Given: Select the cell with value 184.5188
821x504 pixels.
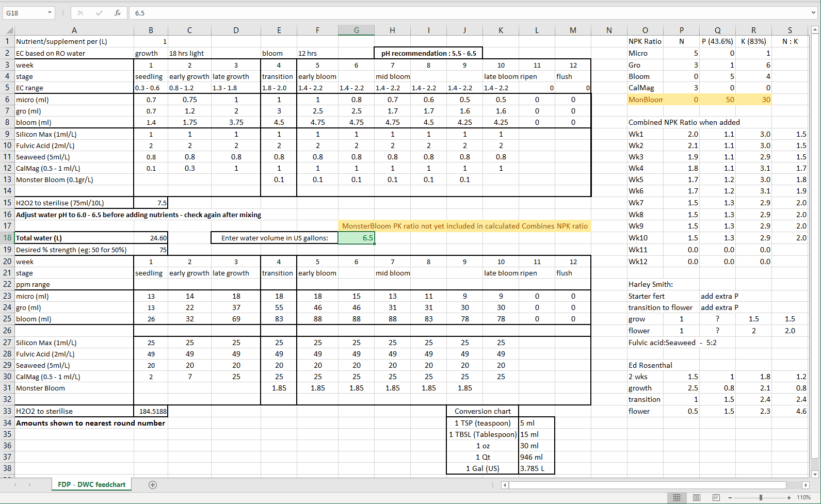Looking at the screenshot, I should click(151, 411).
